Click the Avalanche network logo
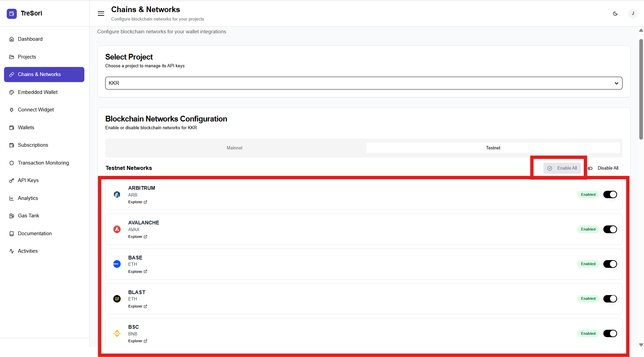This screenshot has width=644, height=357. (x=117, y=229)
